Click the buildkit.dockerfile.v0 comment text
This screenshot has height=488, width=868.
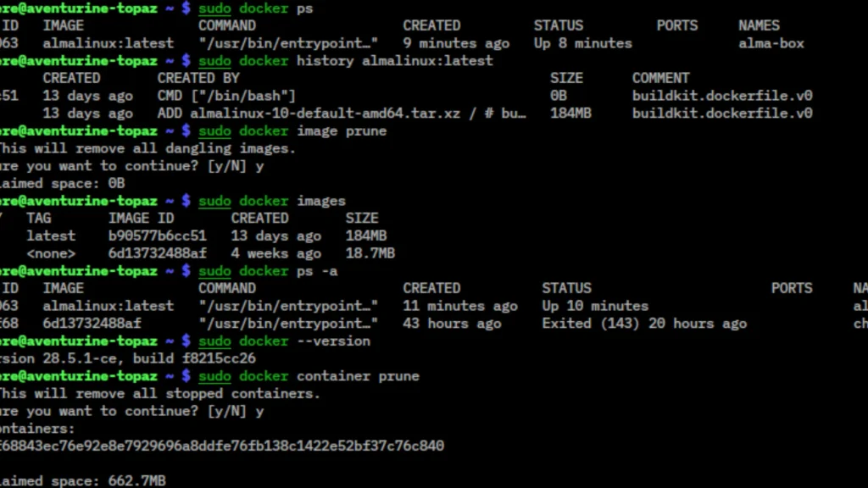click(721, 95)
